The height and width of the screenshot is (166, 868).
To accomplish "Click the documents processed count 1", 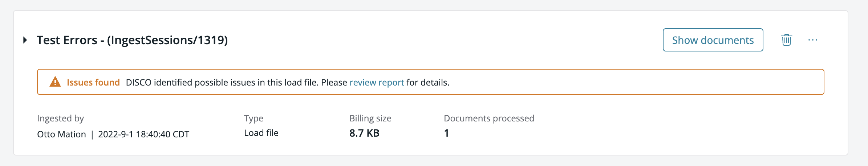I will [446, 133].
